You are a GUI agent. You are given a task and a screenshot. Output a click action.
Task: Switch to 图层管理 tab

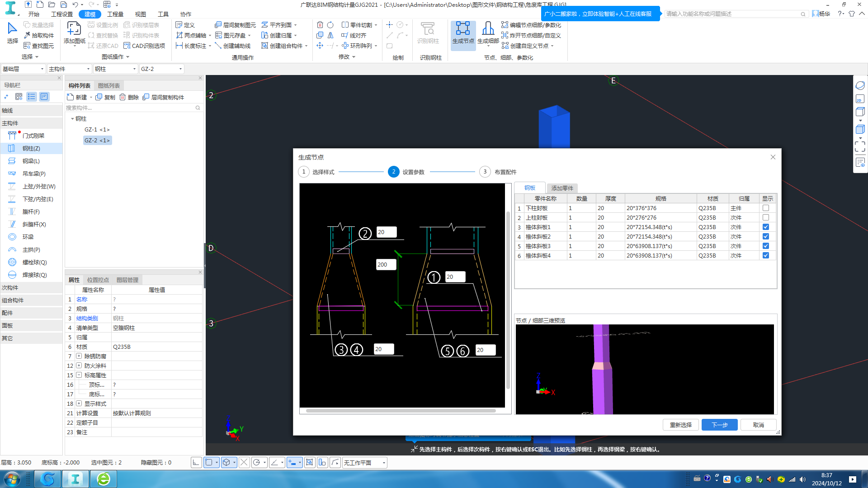coord(127,280)
